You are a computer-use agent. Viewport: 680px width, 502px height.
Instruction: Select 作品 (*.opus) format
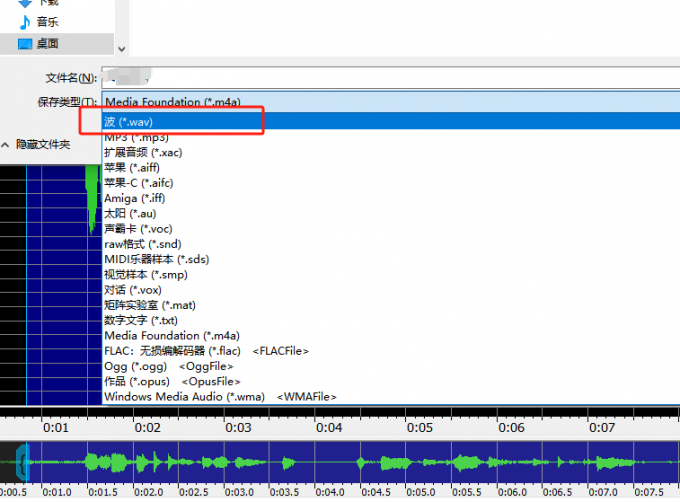pyautogui.click(x=391, y=381)
